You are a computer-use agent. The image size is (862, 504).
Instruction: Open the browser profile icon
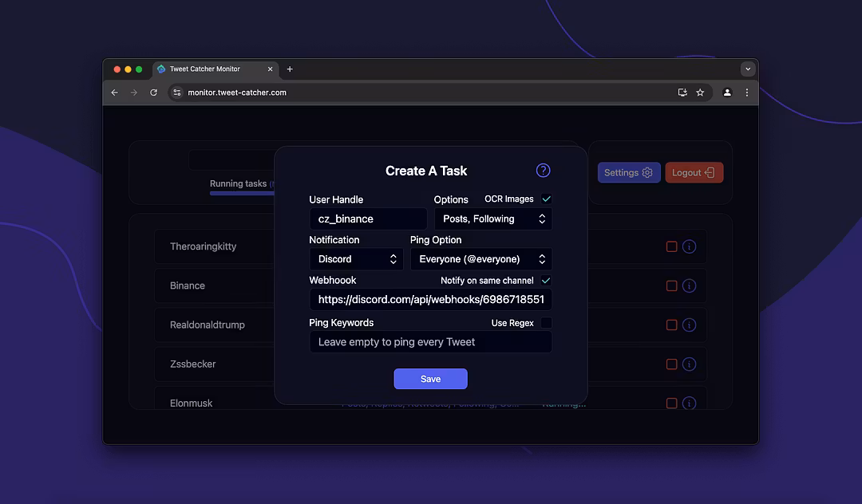727,93
